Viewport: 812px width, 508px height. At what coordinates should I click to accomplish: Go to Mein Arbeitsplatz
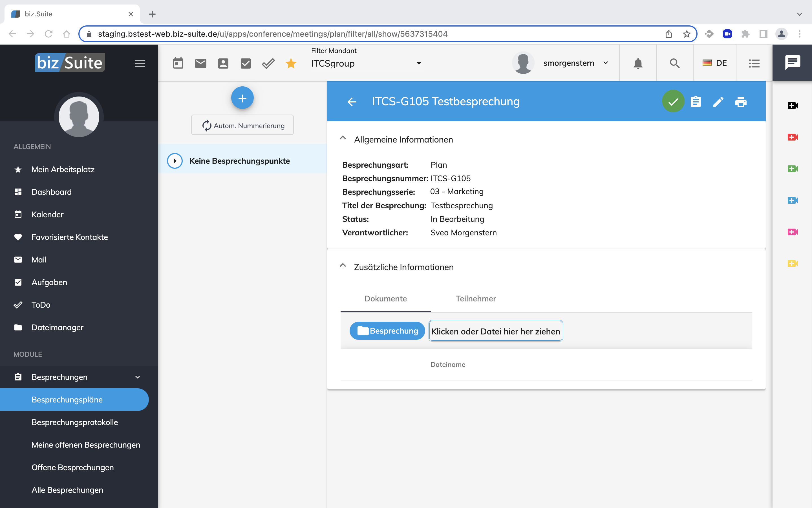click(x=63, y=169)
